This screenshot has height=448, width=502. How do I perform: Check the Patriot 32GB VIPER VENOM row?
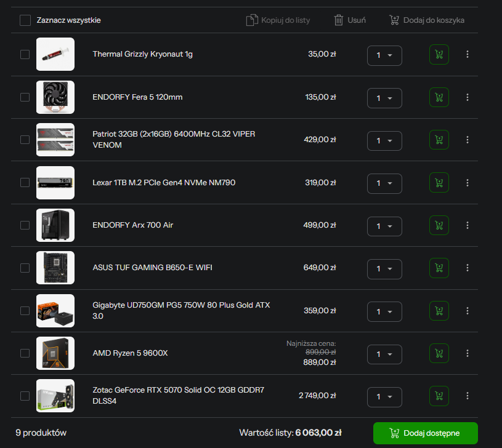25,140
